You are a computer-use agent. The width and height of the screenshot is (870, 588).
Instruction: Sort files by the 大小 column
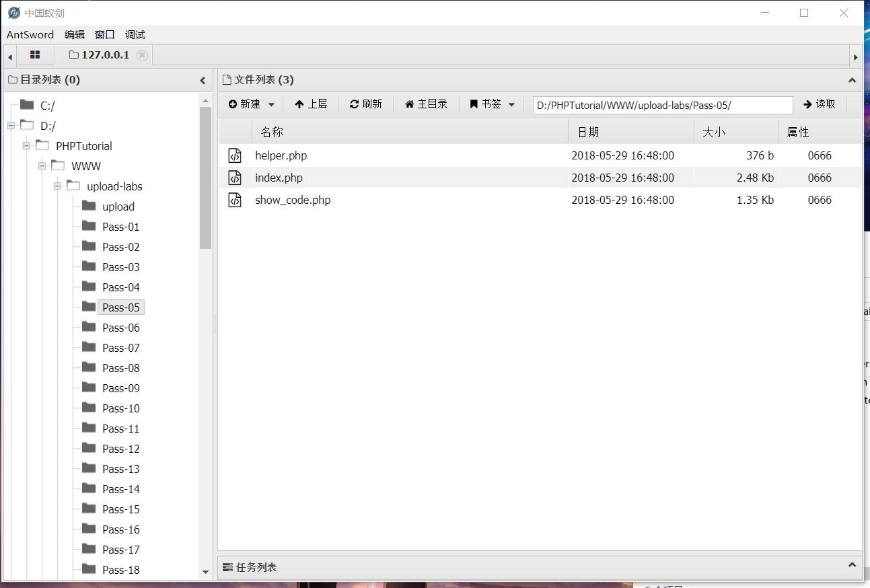[x=736, y=132]
